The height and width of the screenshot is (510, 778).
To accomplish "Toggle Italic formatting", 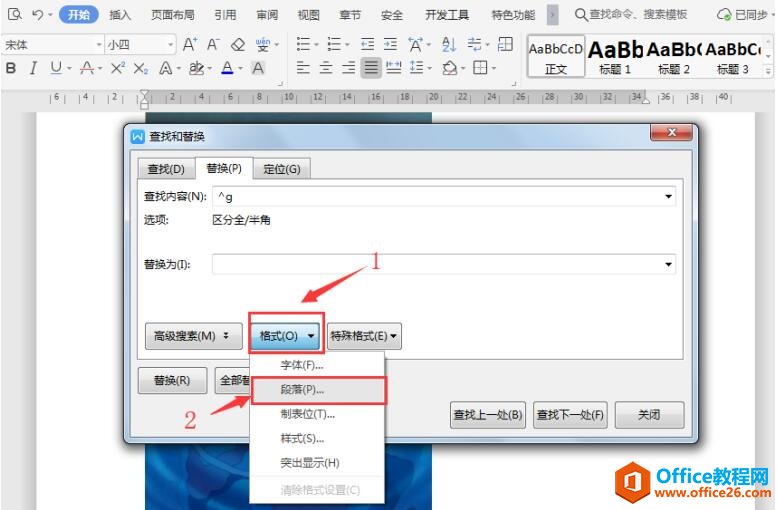I will coord(33,68).
